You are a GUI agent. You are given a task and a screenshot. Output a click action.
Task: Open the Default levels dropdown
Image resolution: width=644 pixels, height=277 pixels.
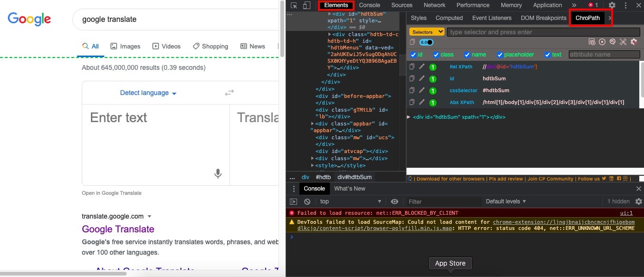[505, 201]
